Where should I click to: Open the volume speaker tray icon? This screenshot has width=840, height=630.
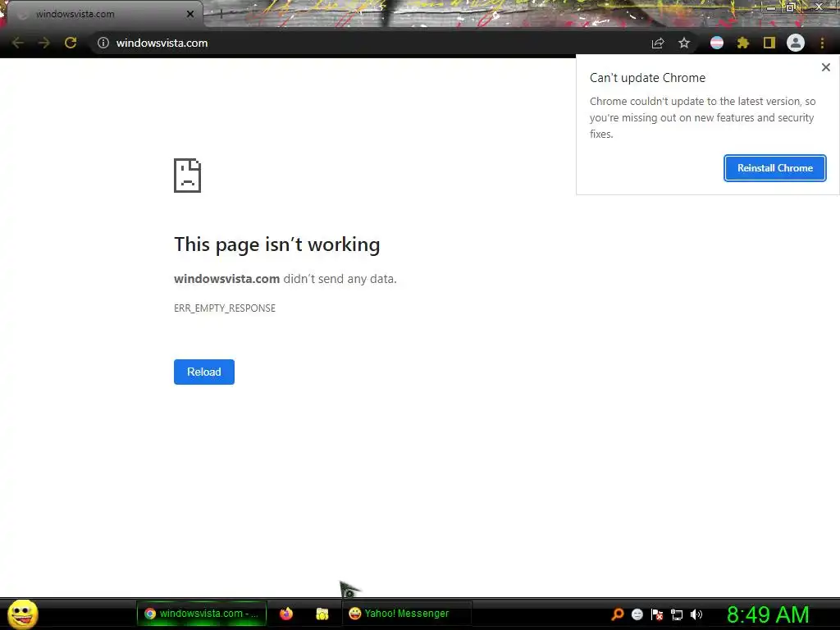tap(696, 614)
